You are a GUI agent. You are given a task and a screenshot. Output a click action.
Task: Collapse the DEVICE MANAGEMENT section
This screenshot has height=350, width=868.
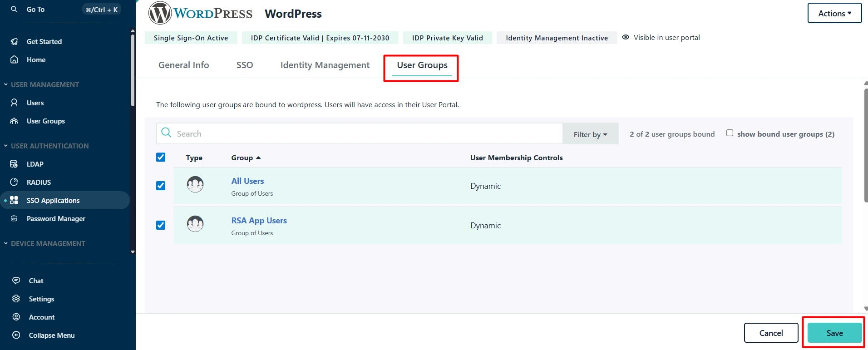click(x=44, y=243)
